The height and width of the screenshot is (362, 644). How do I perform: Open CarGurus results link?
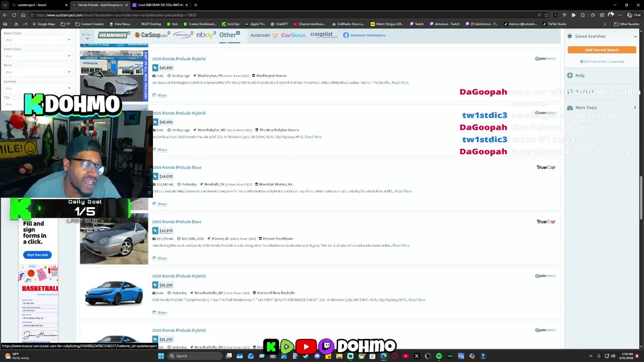[x=293, y=35]
